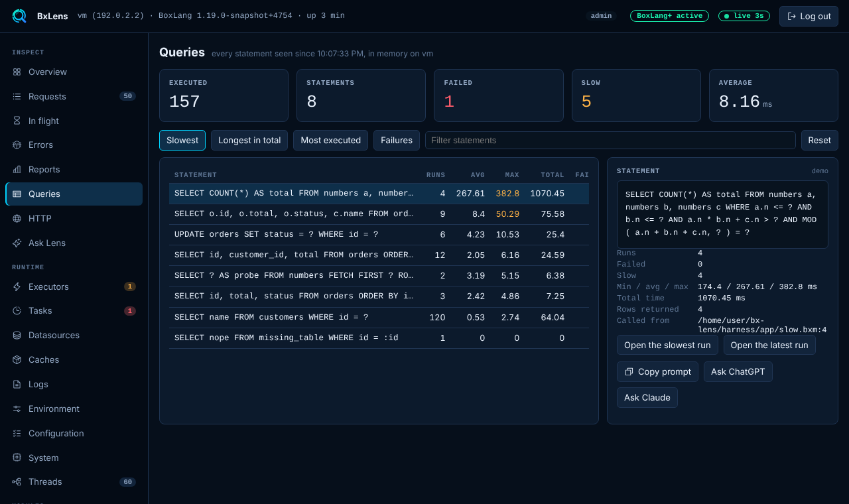Open the slowest run
The height and width of the screenshot is (504, 849).
(667, 345)
